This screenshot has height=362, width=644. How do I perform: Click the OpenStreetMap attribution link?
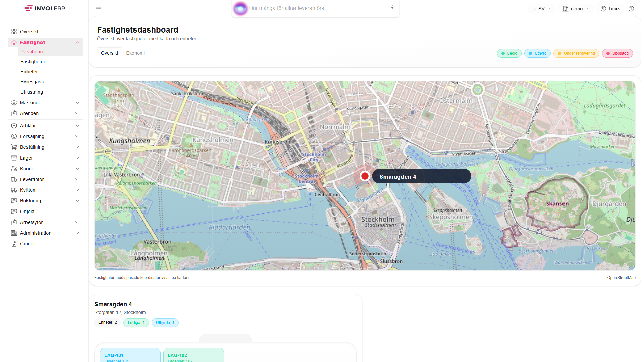click(621, 278)
